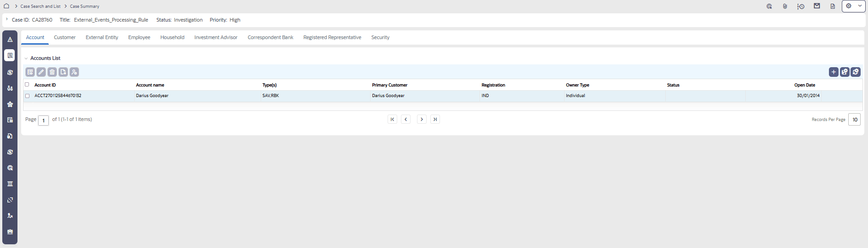The width and height of the screenshot is (868, 248).
Task: Jump to last page of accounts
Action: [435, 119]
